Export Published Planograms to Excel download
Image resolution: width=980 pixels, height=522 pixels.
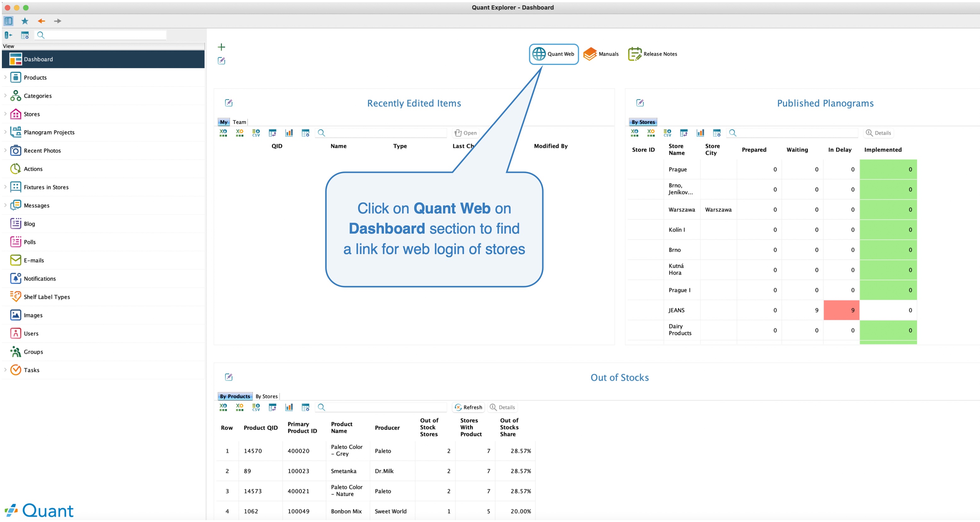click(634, 133)
